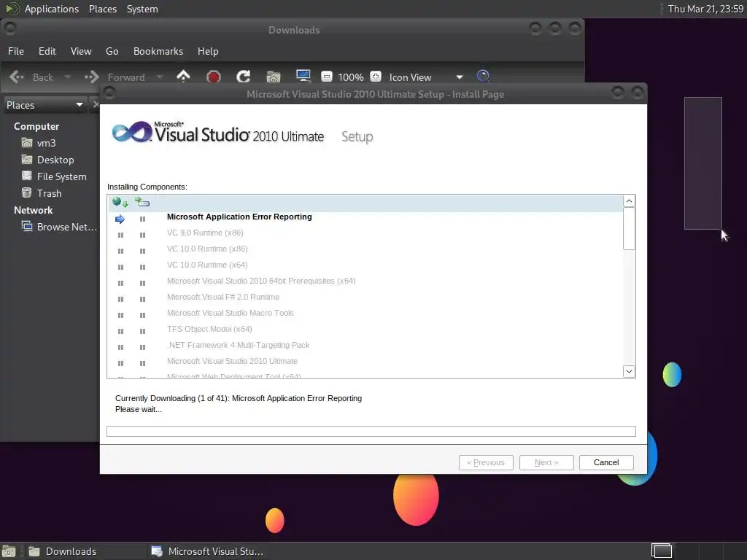This screenshot has width=747, height=560.
Task: Click the show desktop icon in bottom panel
Action: 9,551
